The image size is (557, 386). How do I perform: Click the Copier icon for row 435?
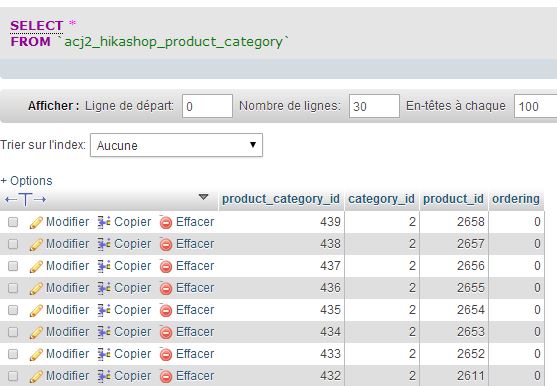click(x=104, y=310)
